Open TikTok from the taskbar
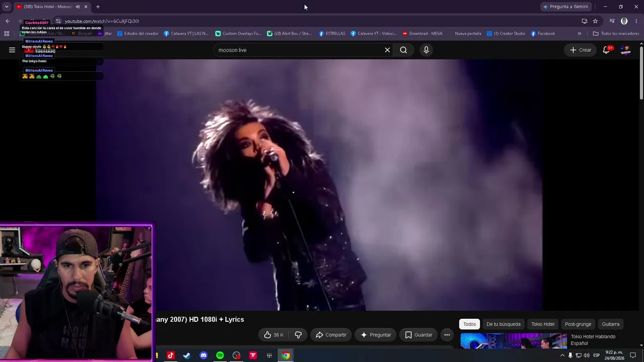This screenshot has width=644, height=362. tap(170, 355)
